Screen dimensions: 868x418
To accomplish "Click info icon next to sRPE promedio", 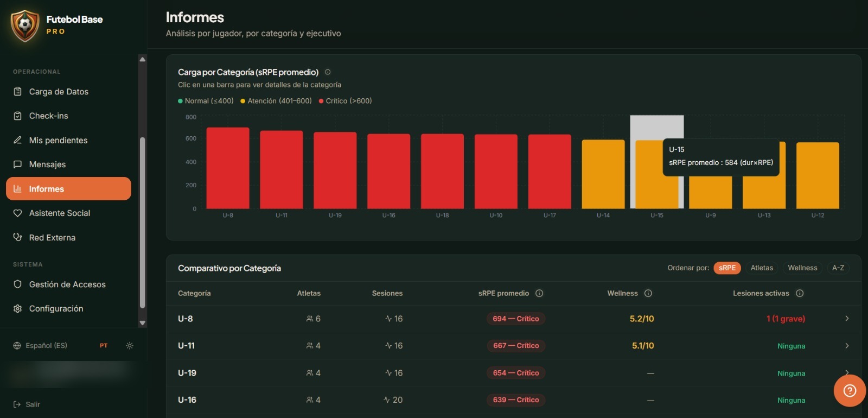I will [539, 293].
